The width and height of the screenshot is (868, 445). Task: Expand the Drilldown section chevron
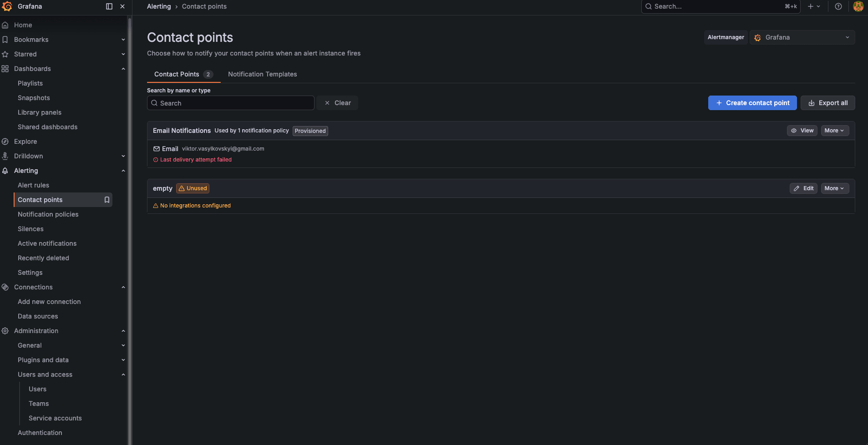pos(123,156)
